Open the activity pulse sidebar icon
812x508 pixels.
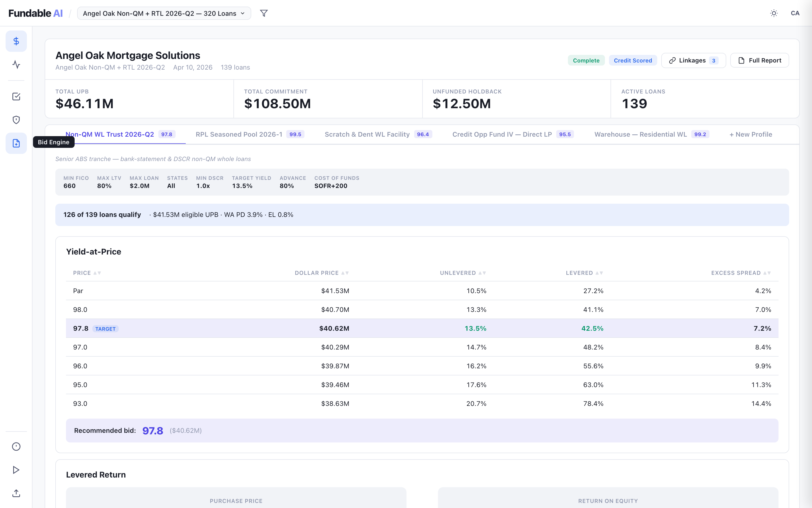point(16,65)
